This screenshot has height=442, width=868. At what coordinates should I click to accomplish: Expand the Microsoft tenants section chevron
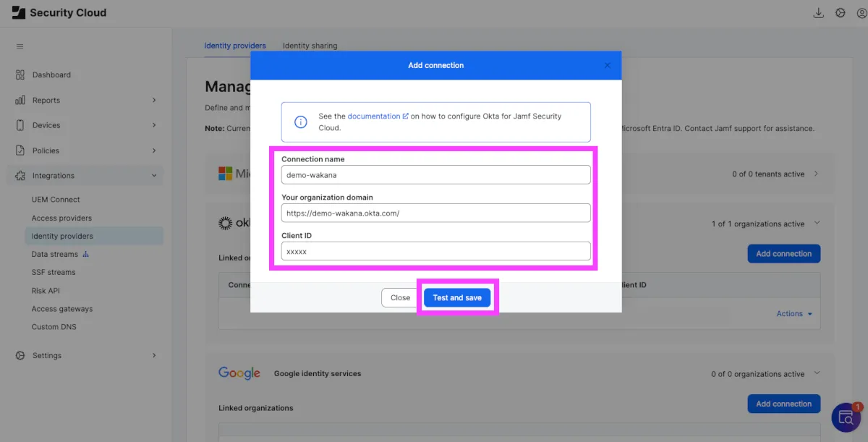pos(817,174)
